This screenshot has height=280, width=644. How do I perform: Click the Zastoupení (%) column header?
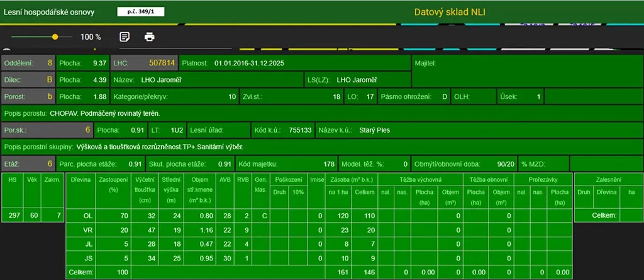[113, 184]
